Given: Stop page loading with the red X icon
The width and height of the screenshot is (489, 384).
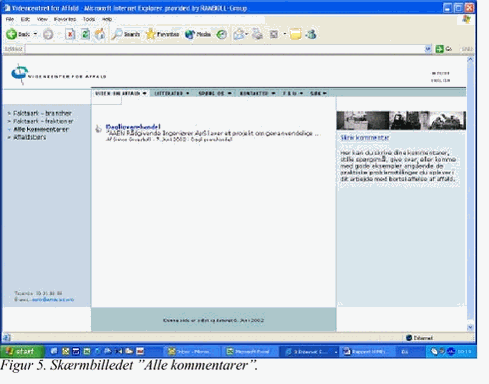Looking at the screenshot, I should click(x=70, y=34).
